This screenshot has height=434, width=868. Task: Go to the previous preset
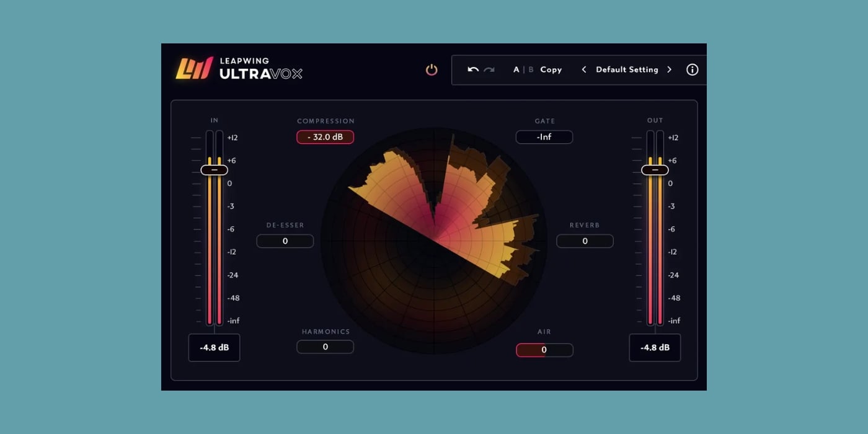[x=583, y=69]
